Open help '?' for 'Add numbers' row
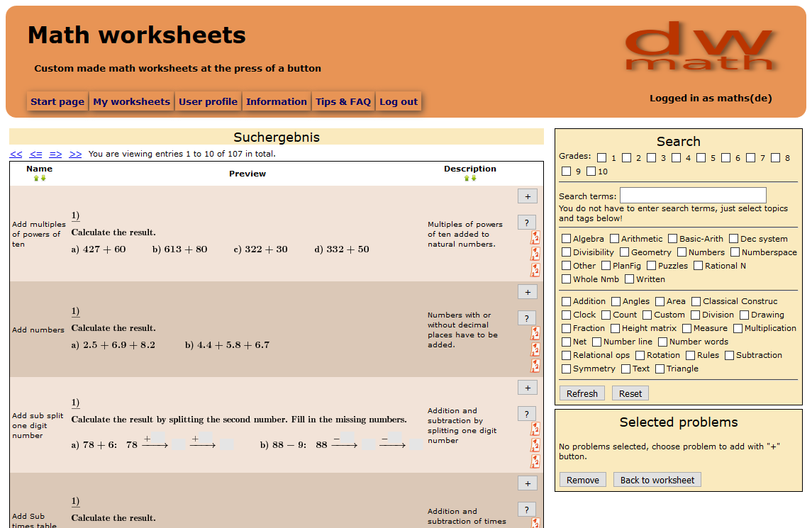Viewport: 812px width, 528px height. click(527, 318)
